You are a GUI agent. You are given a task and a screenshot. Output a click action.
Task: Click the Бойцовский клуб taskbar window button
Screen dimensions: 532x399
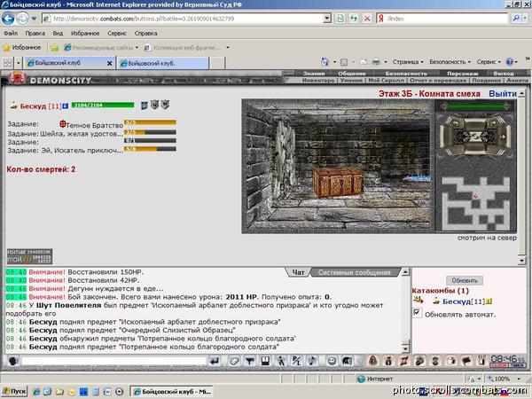coord(172,392)
